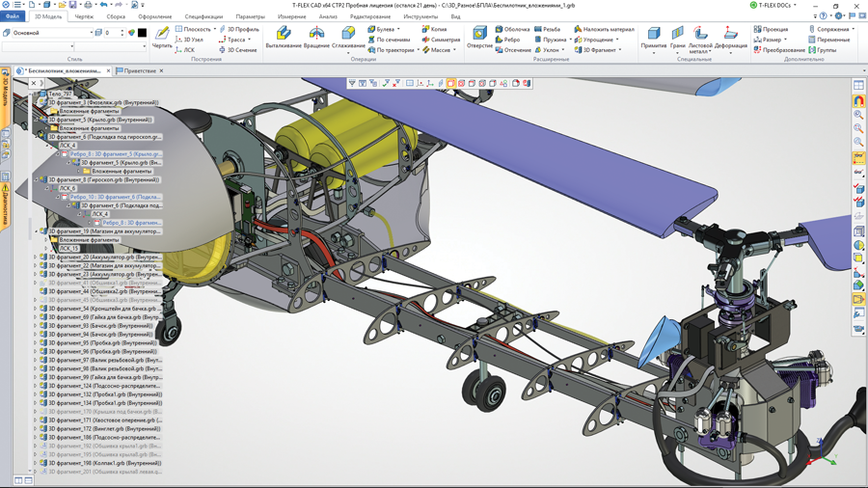This screenshot has height=488, width=868.
Task: Expand 3D фрагмент_20 (Аккумулятор) tree node
Action: (x=36, y=258)
